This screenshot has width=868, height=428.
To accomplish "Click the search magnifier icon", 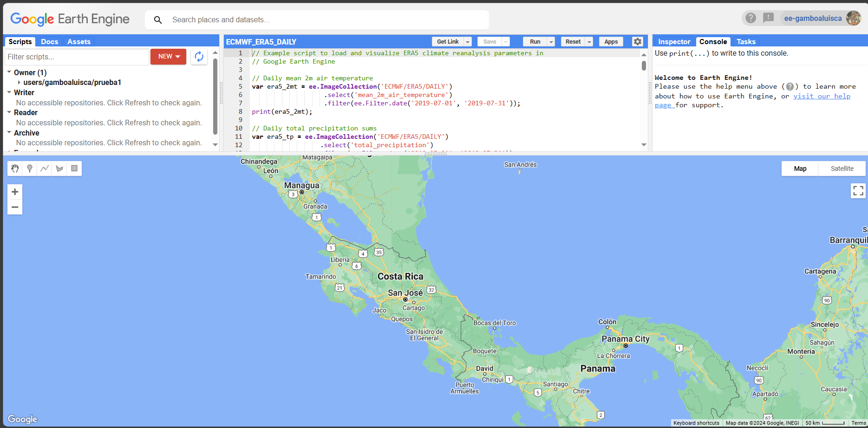I will 158,20.
